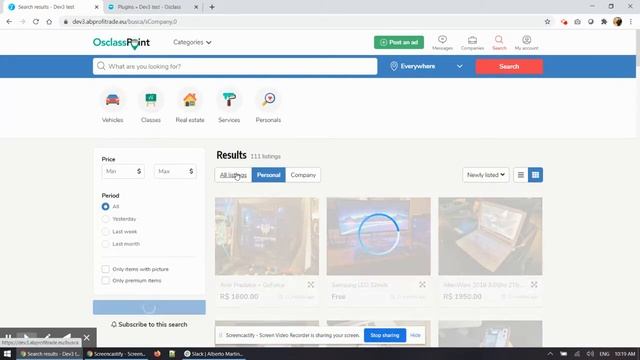Click the Min price field

point(123,171)
